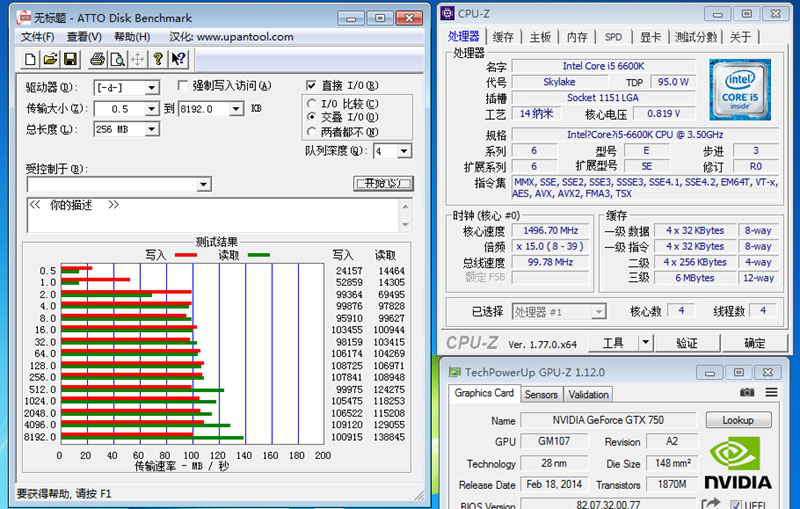Expand CPU-Z tools button dropdown arrow
This screenshot has width=800, height=509.
pyautogui.click(x=646, y=343)
